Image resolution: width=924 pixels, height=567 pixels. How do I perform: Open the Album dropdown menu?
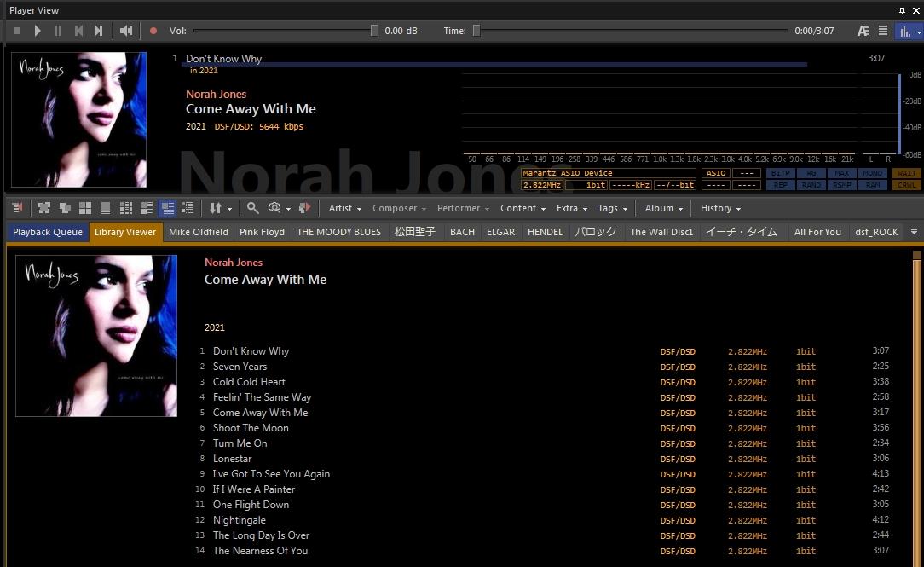click(x=663, y=208)
